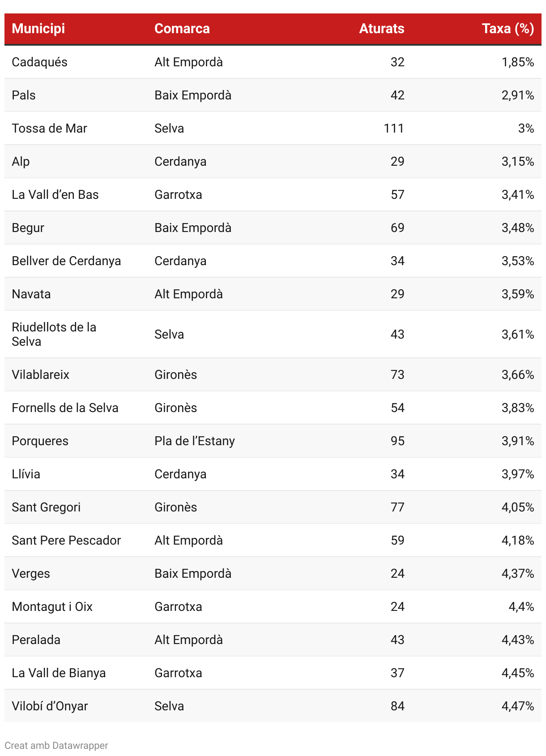The image size is (546, 756).
Task: Click the Vilobí d'Onyar municipality name
Action: [x=50, y=706]
